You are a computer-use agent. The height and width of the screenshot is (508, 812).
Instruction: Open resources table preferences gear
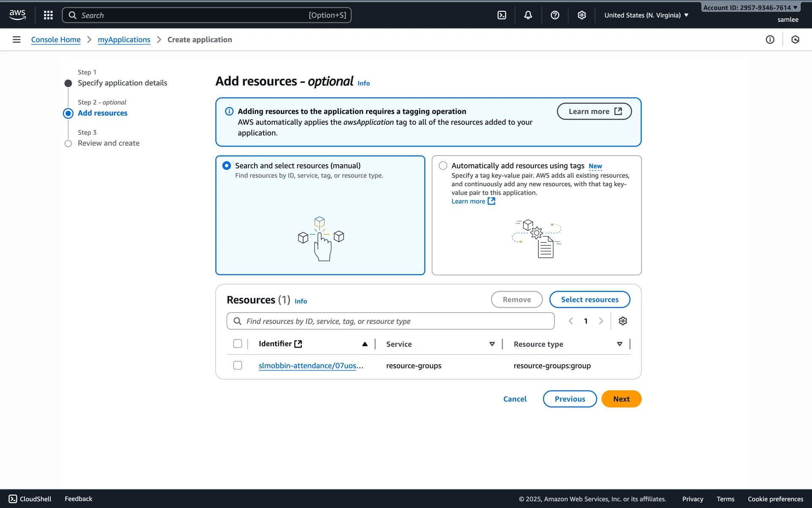[x=623, y=321]
